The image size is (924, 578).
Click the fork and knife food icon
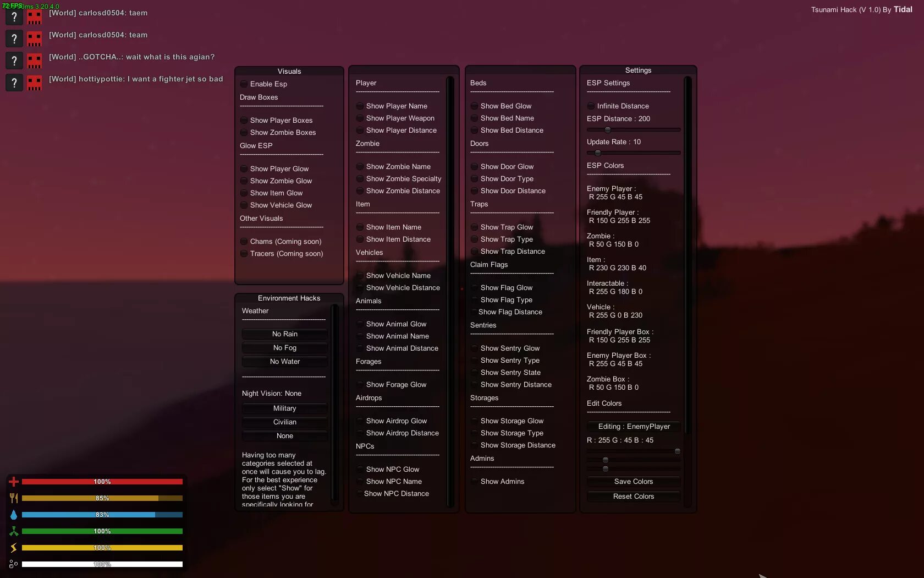[14, 498]
